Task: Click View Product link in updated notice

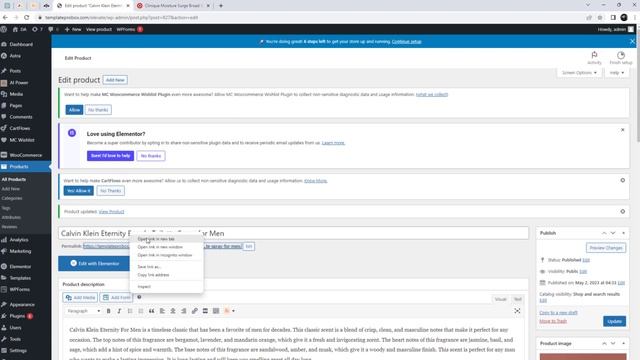Action: (x=111, y=211)
